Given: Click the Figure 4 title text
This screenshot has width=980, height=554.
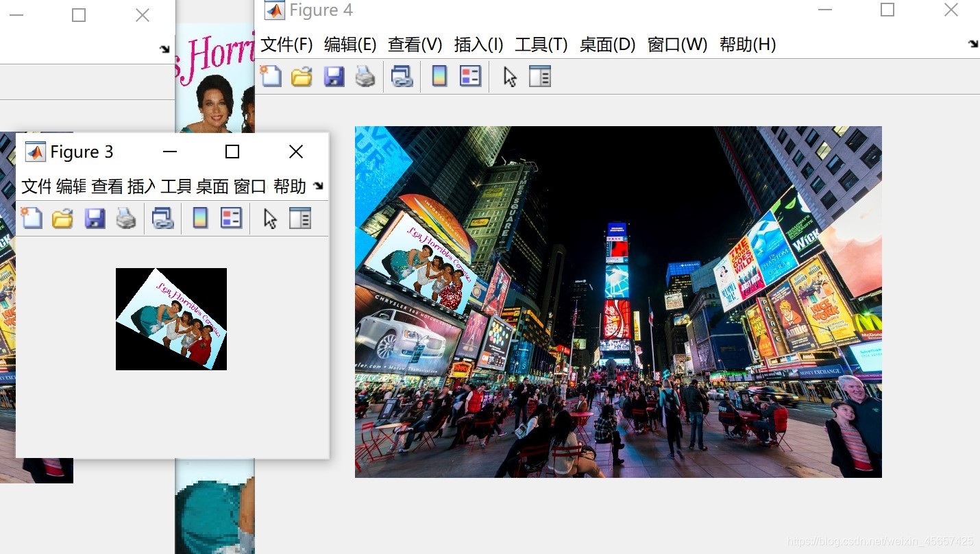Looking at the screenshot, I should (x=321, y=10).
